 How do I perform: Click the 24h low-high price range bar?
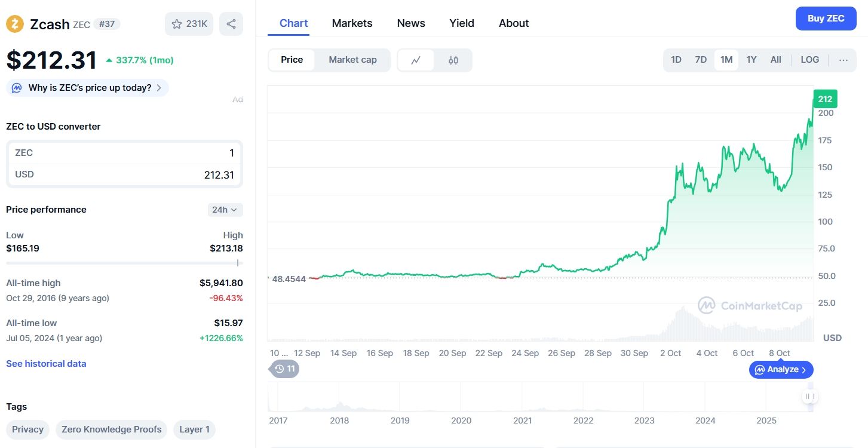[124, 263]
